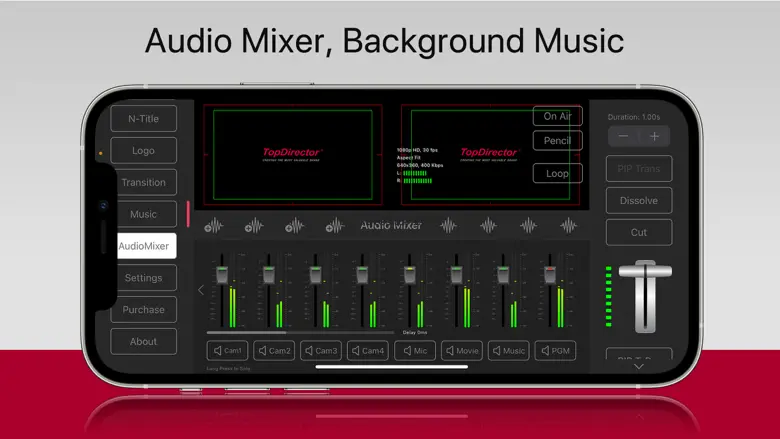Tap the On Air button

pyautogui.click(x=558, y=116)
